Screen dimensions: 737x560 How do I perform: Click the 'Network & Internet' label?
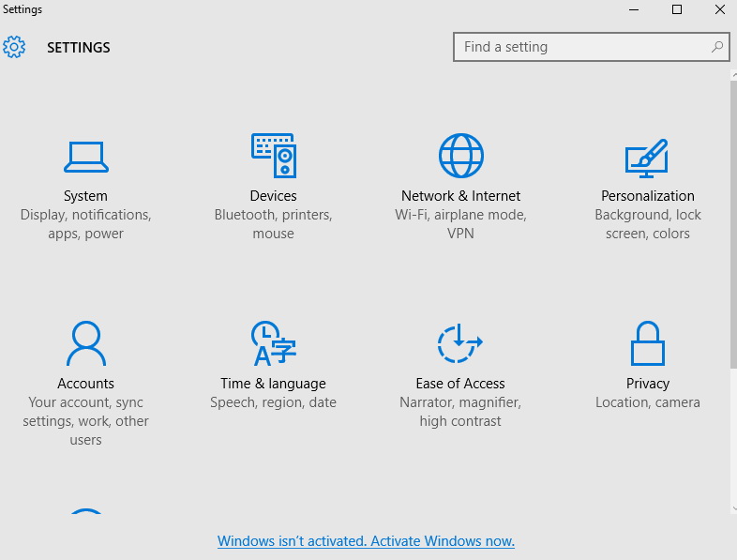[460, 196]
